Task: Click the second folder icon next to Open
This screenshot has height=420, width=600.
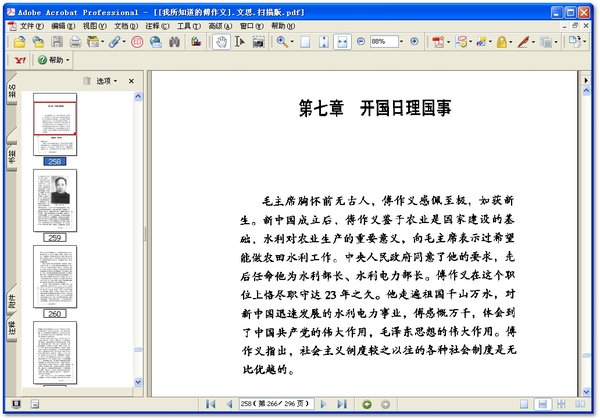Action: tap(38, 42)
